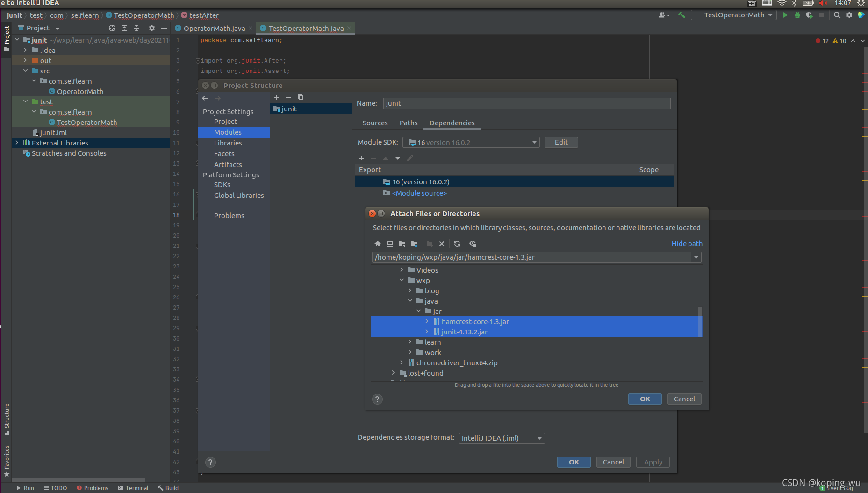Refresh the file chooser tree

click(457, 244)
